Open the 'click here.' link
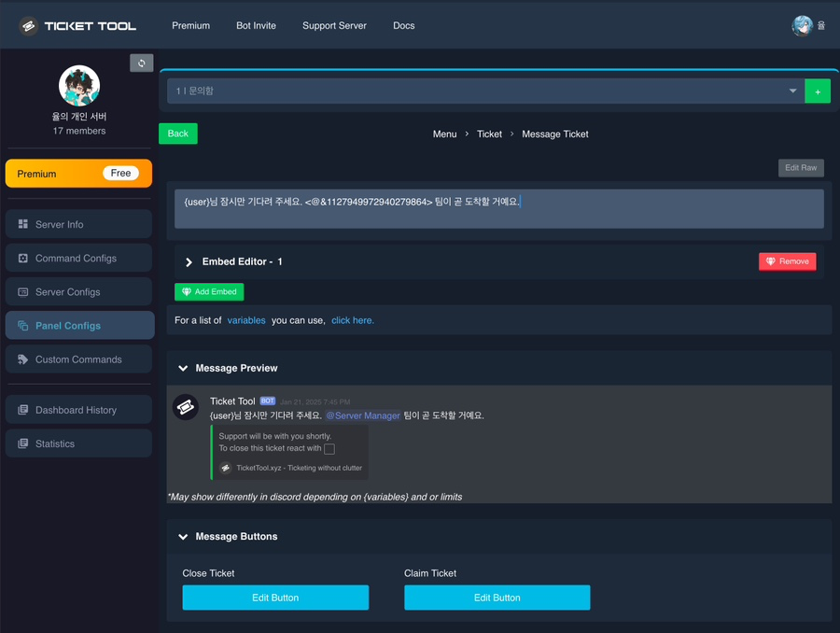 pos(353,320)
